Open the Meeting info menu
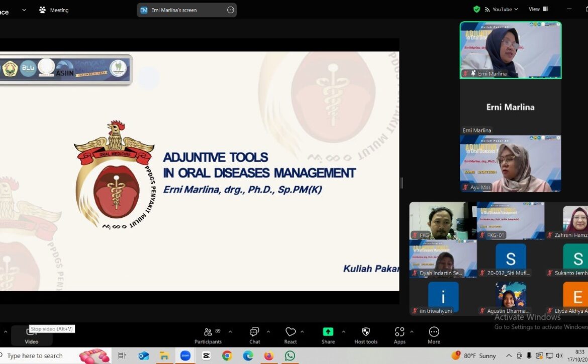 (x=54, y=10)
